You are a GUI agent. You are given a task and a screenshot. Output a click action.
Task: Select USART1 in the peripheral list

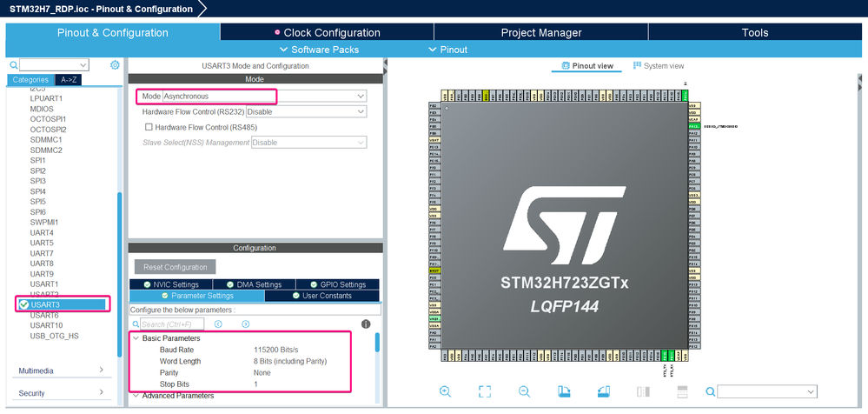[43, 284]
